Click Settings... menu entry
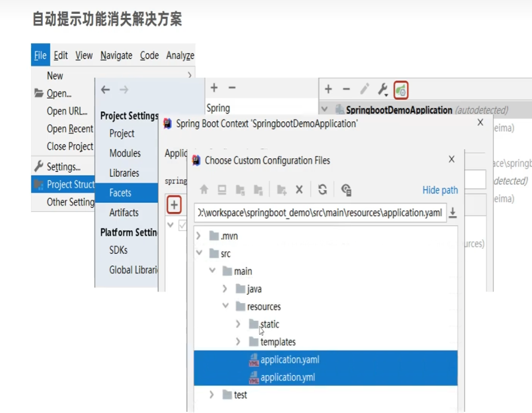The width and height of the screenshot is (532, 413). (63, 166)
